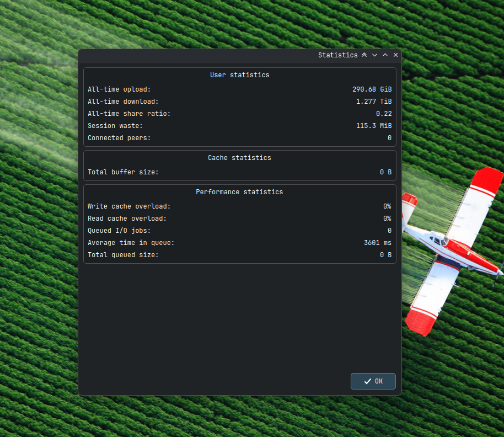Click the Performance statistics heading
The height and width of the screenshot is (437, 504).
tap(239, 192)
